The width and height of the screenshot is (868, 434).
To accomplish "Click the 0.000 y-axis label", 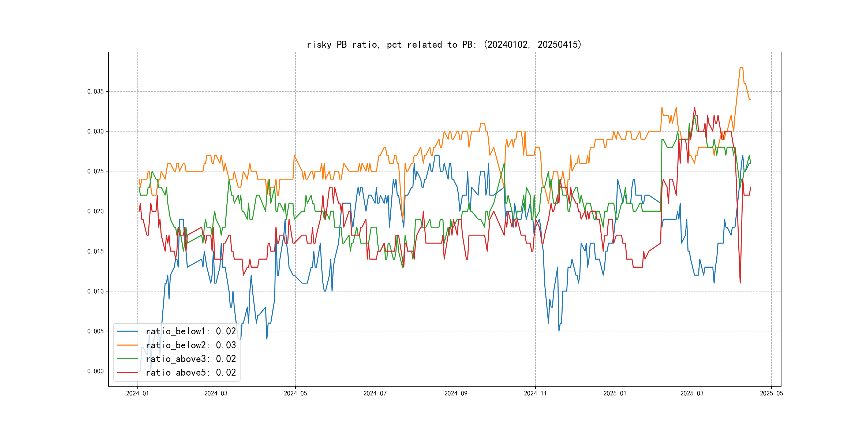I will pyautogui.click(x=95, y=371).
